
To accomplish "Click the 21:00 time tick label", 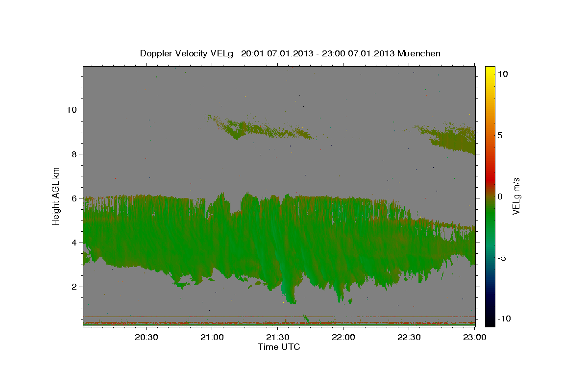I will (x=212, y=338).
